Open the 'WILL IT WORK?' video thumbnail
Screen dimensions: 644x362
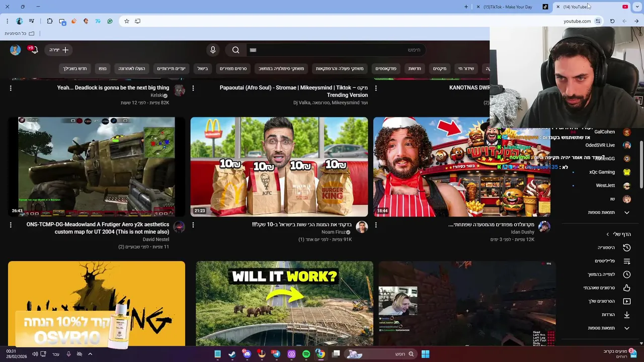(x=284, y=304)
